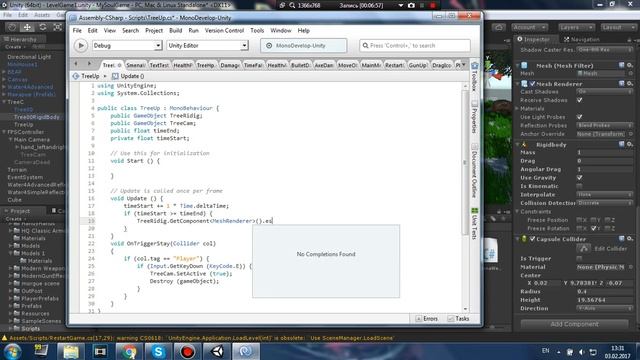Open the Edit menu in MonoDevelop
This screenshot has width=640, height=360.
[x=93, y=31]
